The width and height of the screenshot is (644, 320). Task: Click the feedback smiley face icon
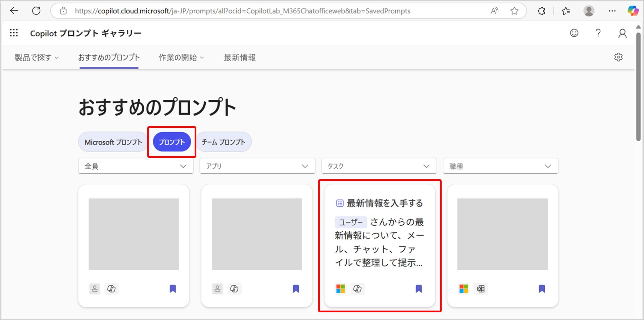pyautogui.click(x=574, y=33)
